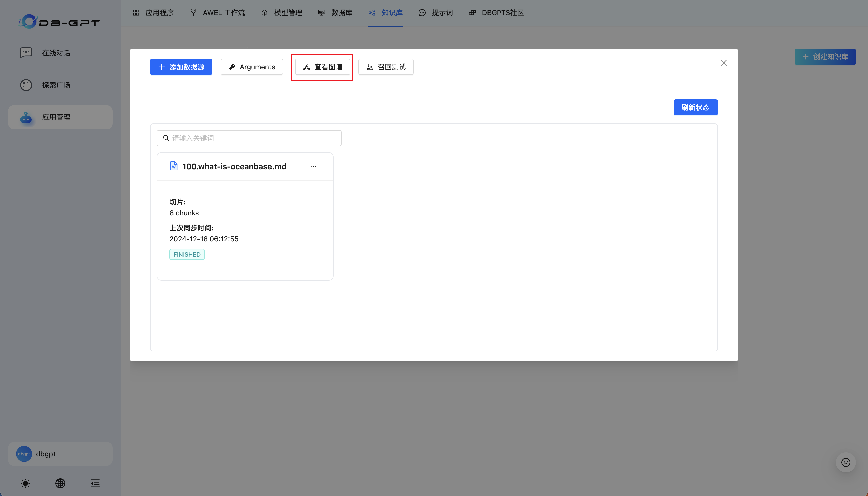Open 在线对话 chat in sidebar
This screenshot has width=868, height=496.
point(56,53)
